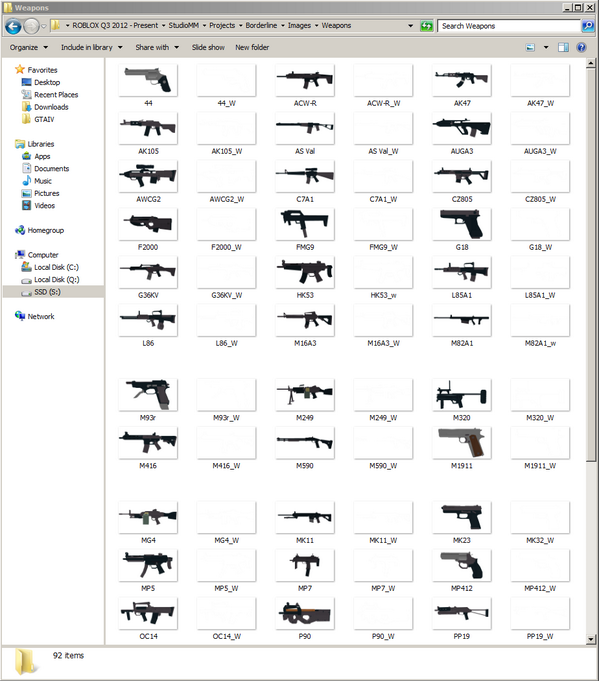Open Help via the question mark icon
This screenshot has height=681, width=599.
coord(582,47)
